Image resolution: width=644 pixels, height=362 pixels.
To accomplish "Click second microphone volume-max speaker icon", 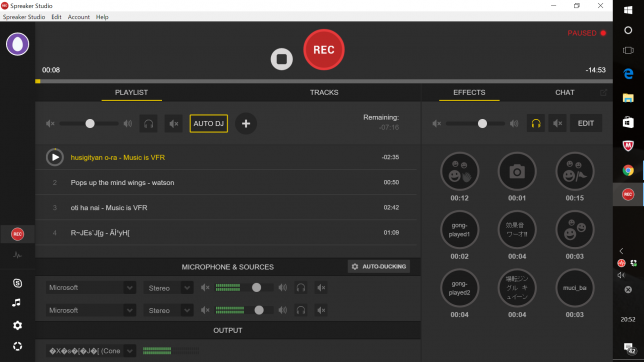I will pyautogui.click(x=283, y=310).
